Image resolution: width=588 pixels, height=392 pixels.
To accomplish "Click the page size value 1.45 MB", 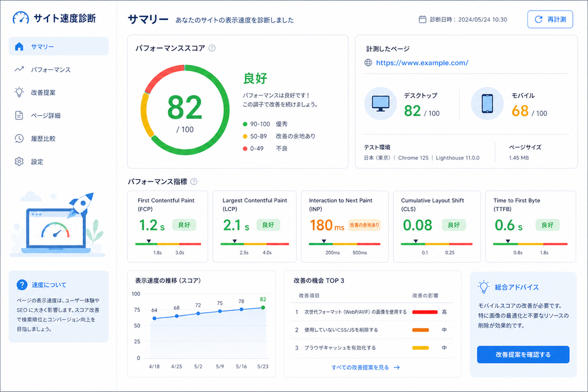I will (519, 158).
